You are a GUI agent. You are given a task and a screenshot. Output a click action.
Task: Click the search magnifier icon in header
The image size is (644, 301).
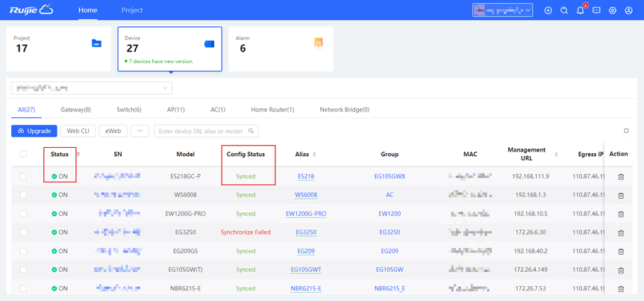564,10
